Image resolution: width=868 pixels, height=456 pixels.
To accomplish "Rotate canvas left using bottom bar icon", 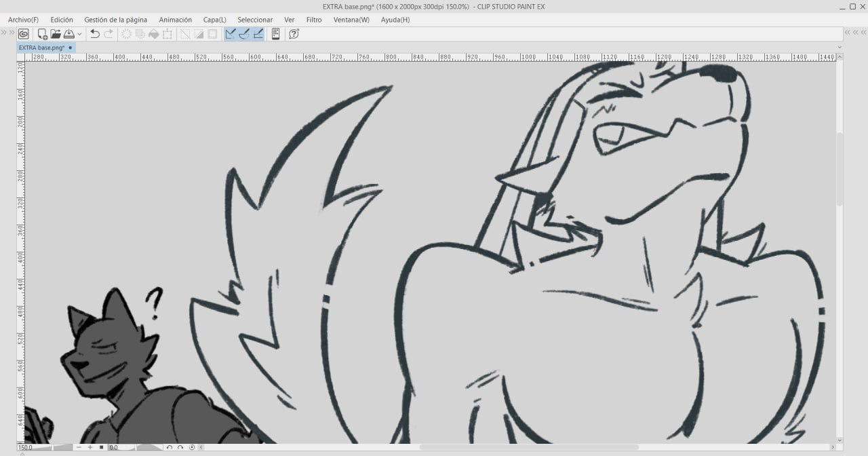I will (x=170, y=447).
